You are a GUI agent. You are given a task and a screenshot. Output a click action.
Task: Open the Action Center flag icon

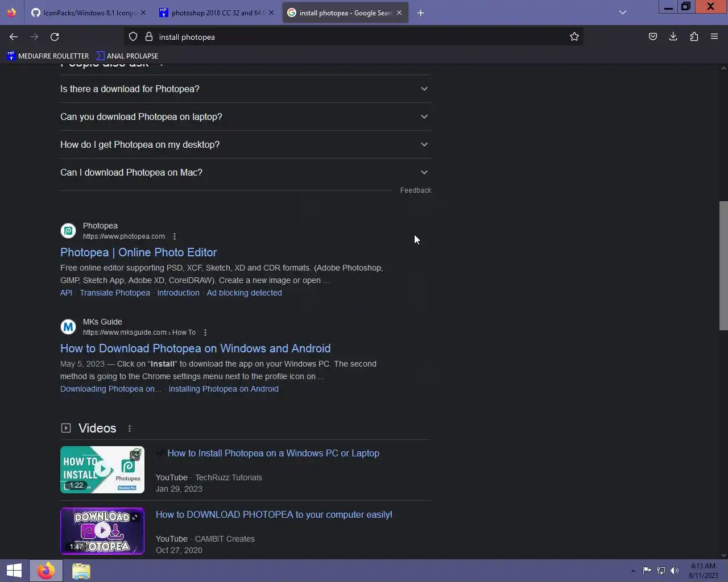pyautogui.click(x=647, y=571)
